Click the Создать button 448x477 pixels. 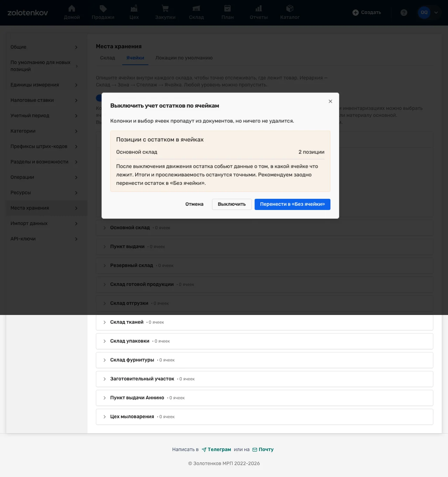pyautogui.click(x=366, y=13)
